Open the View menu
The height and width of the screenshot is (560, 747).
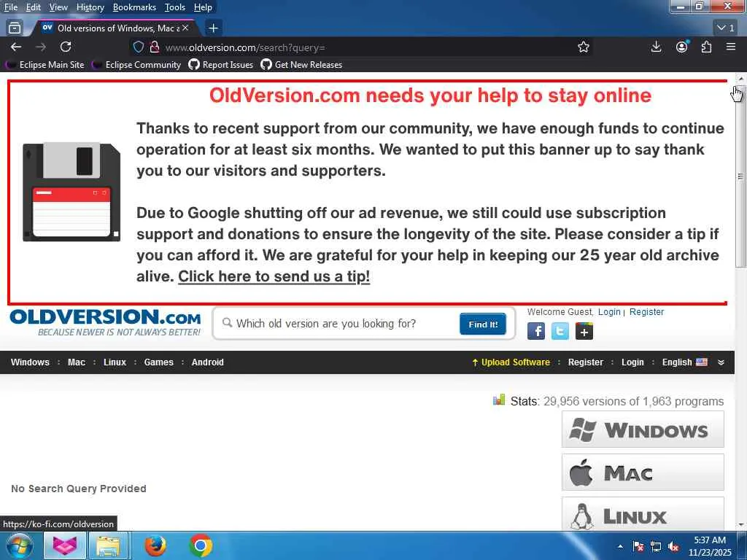[x=58, y=7]
